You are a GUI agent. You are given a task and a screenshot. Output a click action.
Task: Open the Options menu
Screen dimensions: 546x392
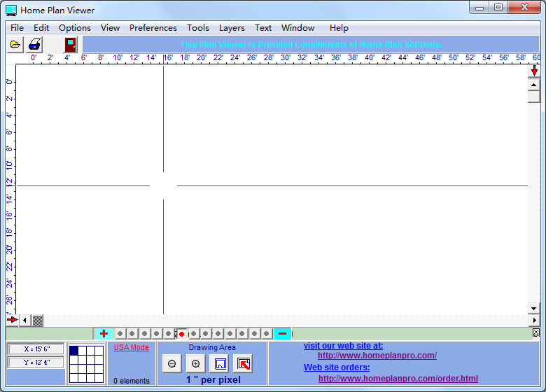click(75, 28)
